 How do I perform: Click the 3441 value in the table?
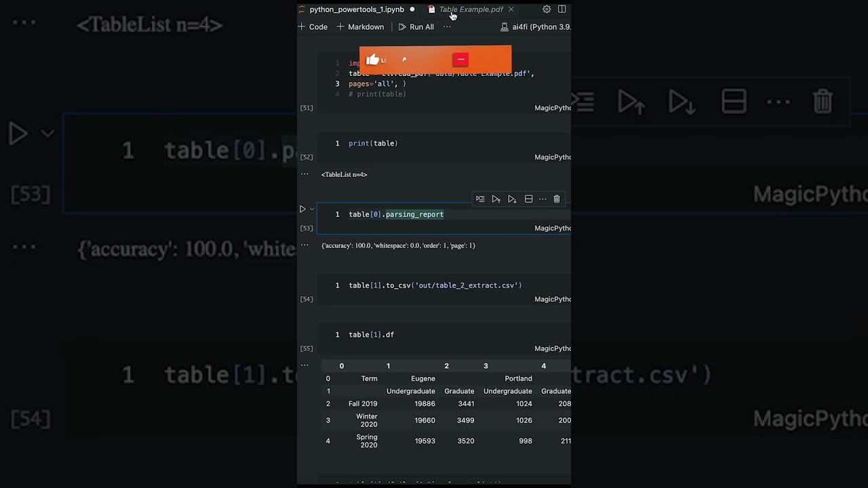[466, 404]
